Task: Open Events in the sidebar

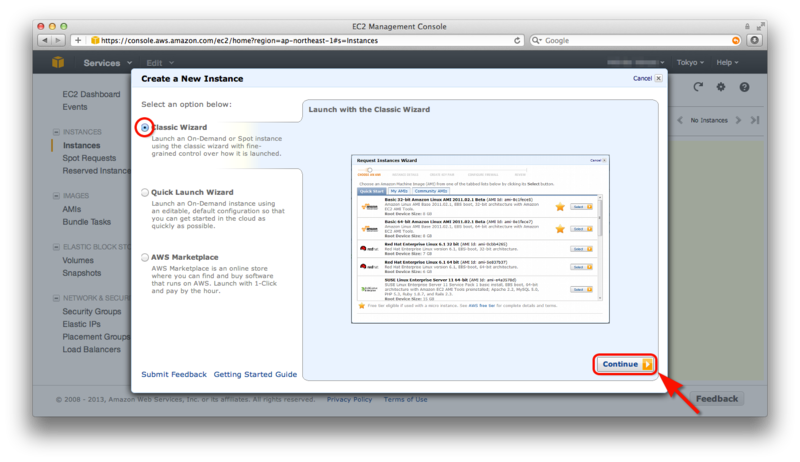Action: pos(75,107)
